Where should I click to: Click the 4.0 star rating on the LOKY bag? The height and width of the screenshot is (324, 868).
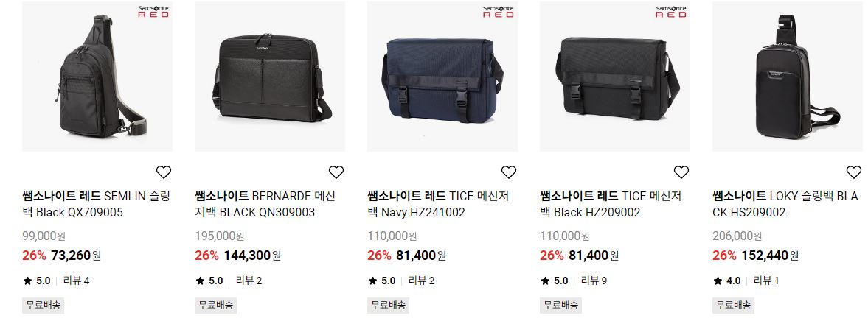727,281
